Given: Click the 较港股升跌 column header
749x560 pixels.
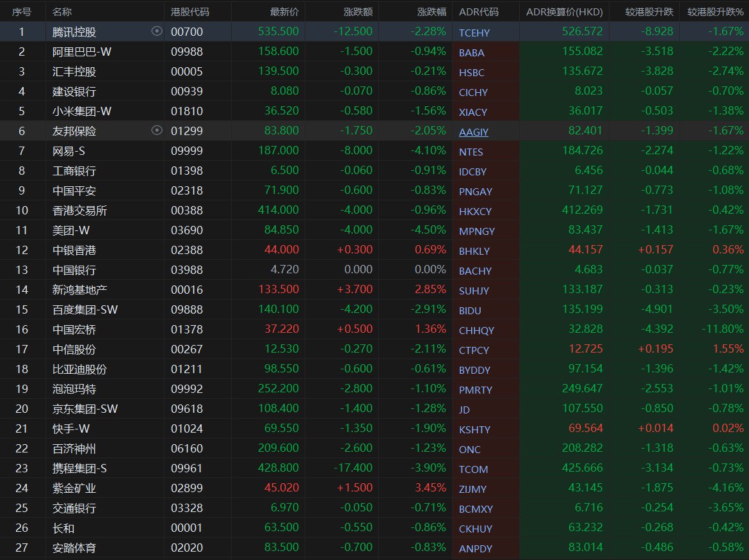Looking at the screenshot, I should (650, 12).
